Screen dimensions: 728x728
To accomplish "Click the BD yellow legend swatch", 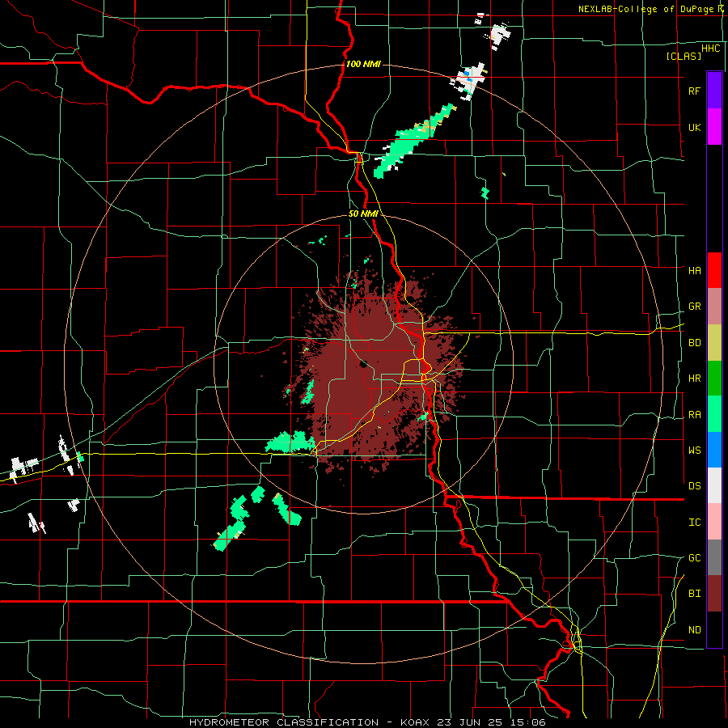I will [714, 343].
